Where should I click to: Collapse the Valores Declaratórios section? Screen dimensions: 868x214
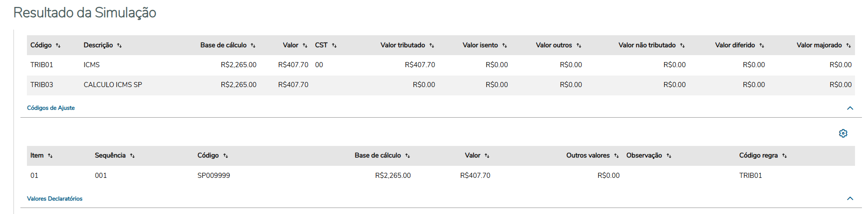[850, 198]
